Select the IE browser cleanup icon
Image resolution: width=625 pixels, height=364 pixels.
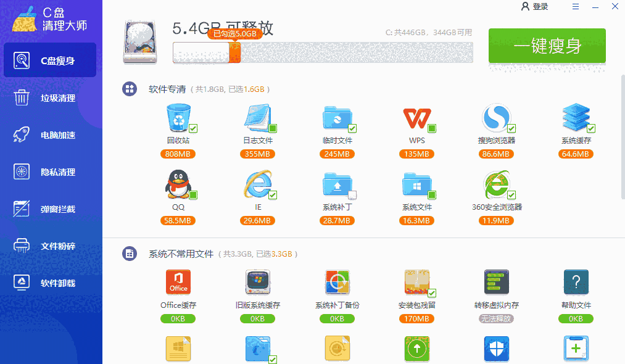pyautogui.click(x=257, y=187)
